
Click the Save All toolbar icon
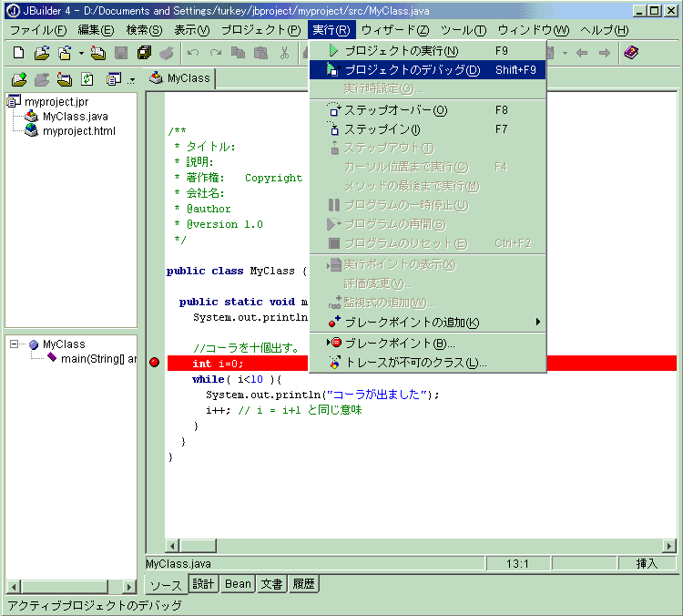point(144,53)
